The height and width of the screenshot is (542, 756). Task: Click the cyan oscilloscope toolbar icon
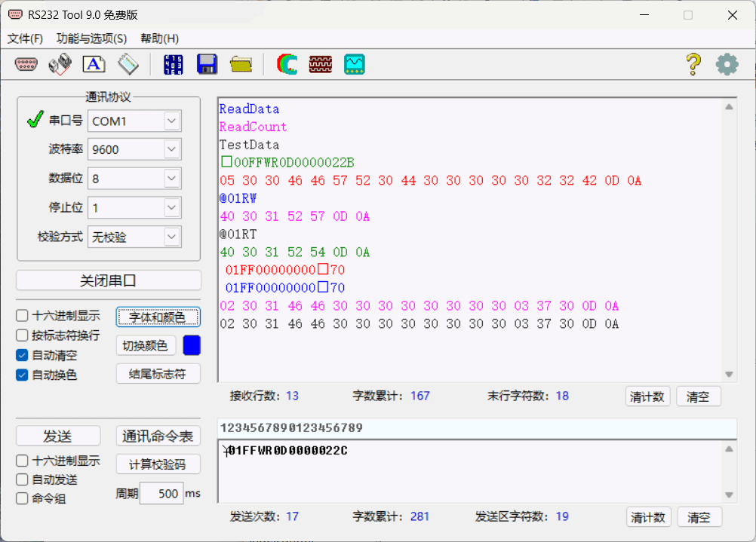pos(355,64)
